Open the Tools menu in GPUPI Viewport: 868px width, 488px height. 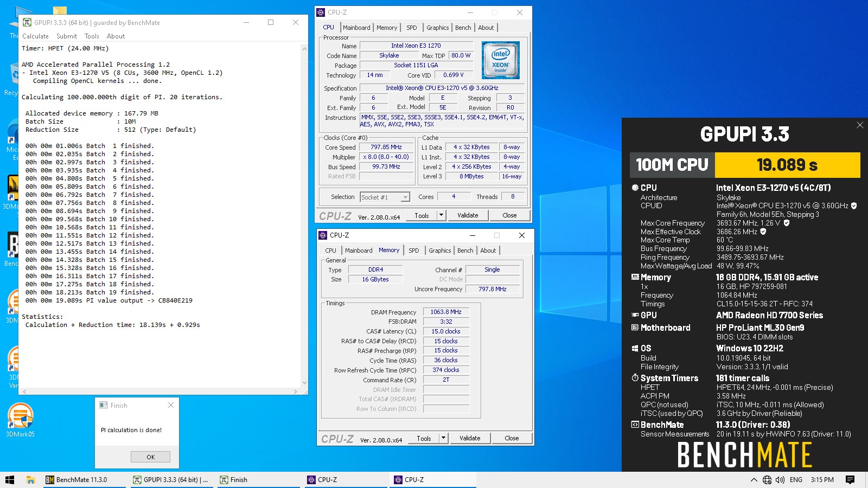[92, 36]
